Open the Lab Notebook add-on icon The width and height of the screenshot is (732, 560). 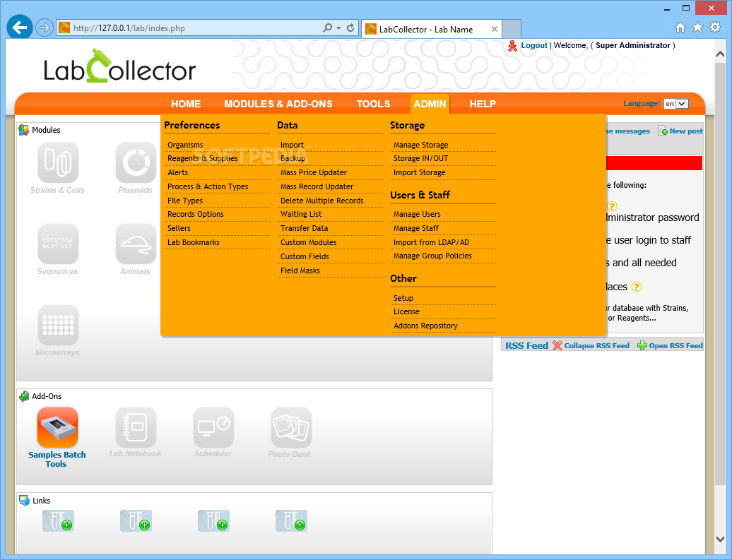click(x=136, y=427)
